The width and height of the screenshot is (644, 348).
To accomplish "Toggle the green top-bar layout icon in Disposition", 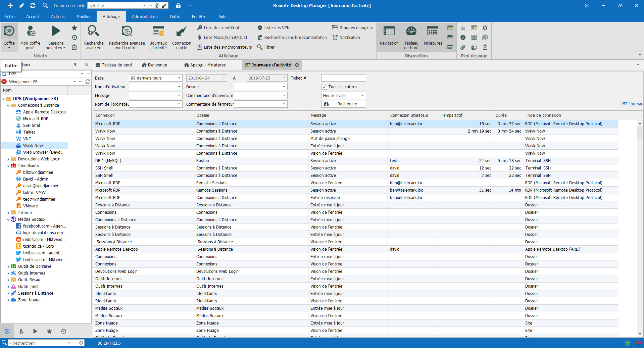I will click(x=450, y=28).
